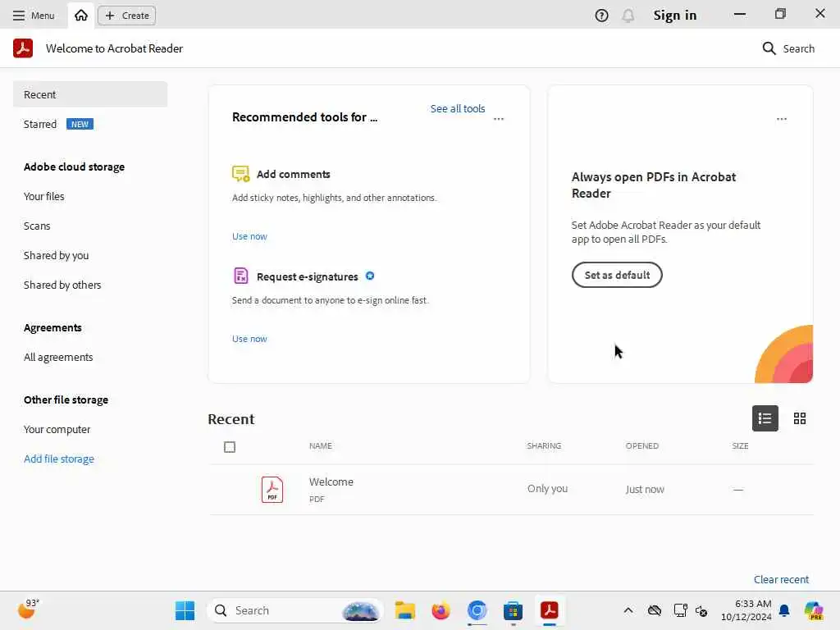Click the display tray icon
The width and height of the screenshot is (840, 630).
pyautogui.click(x=680, y=610)
